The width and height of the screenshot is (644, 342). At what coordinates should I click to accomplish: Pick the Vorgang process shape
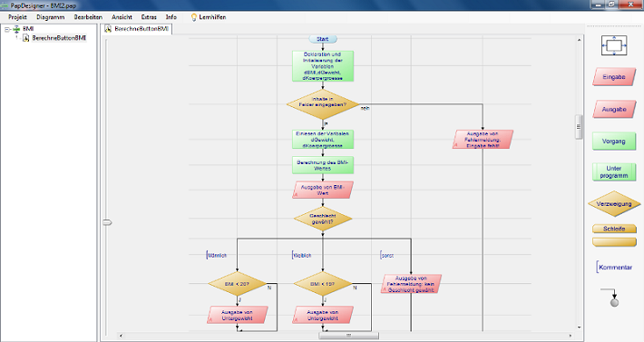point(614,141)
